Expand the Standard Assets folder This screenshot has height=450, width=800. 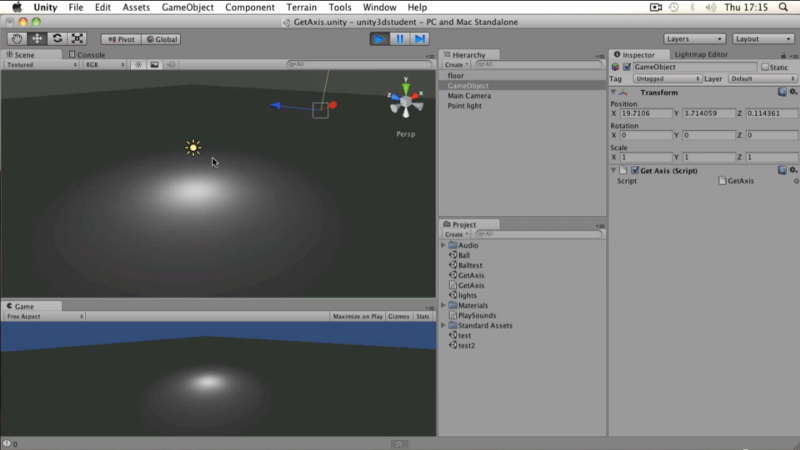click(443, 326)
